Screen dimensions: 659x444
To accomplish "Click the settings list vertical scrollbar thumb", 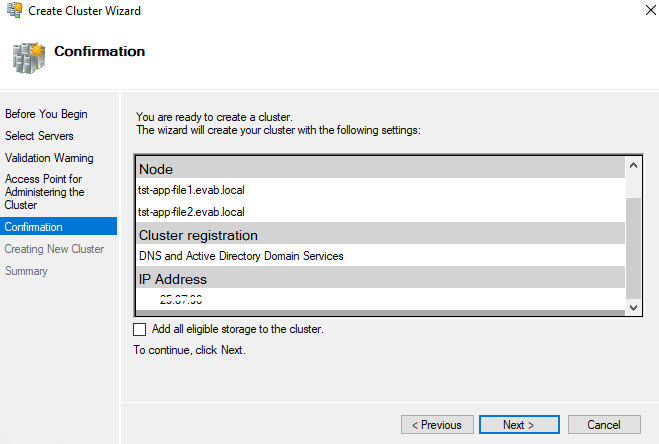I will 633,245.
